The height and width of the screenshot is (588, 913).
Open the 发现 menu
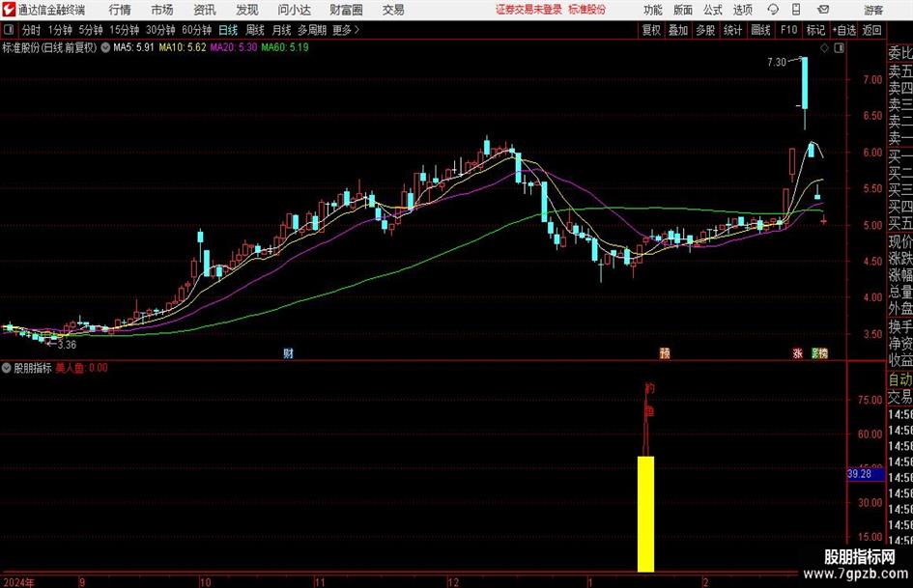tap(247, 10)
